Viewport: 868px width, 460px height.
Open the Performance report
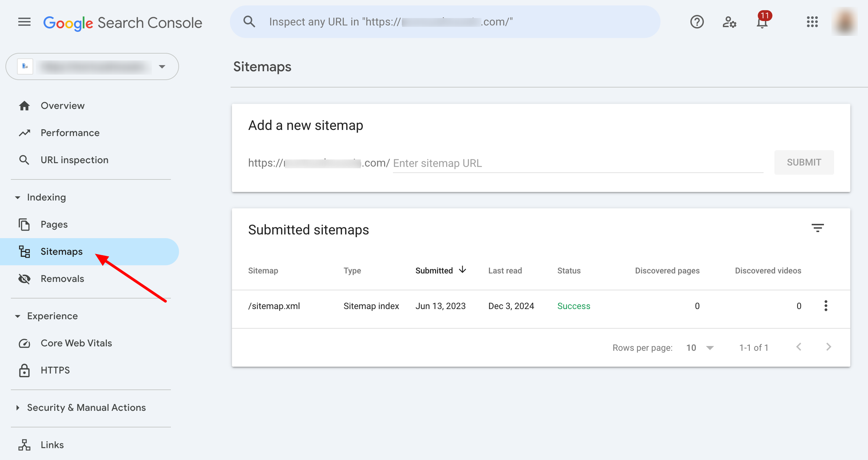coord(70,133)
